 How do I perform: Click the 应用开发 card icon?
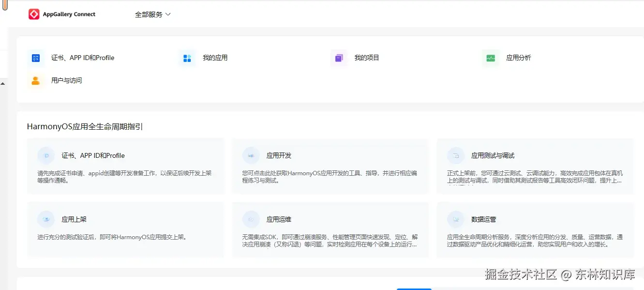251,156
